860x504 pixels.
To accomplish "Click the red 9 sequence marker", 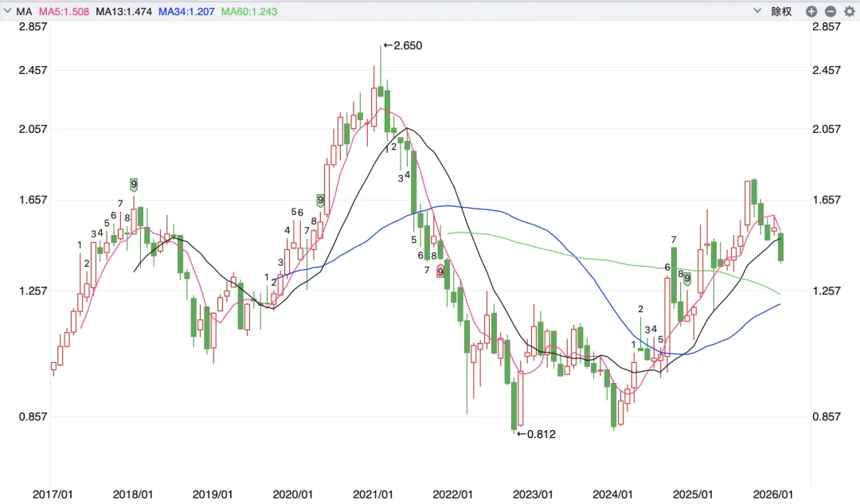I will (x=440, y=271).
